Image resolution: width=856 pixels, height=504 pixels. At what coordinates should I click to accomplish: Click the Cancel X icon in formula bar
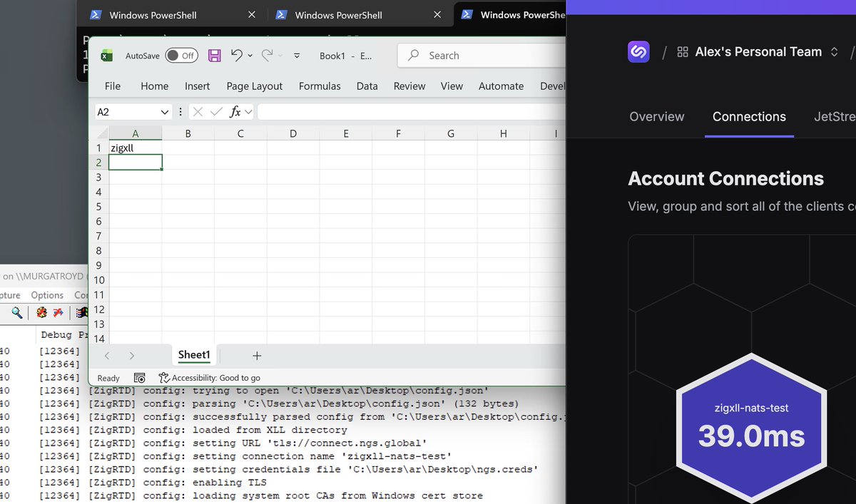[198, 112]
